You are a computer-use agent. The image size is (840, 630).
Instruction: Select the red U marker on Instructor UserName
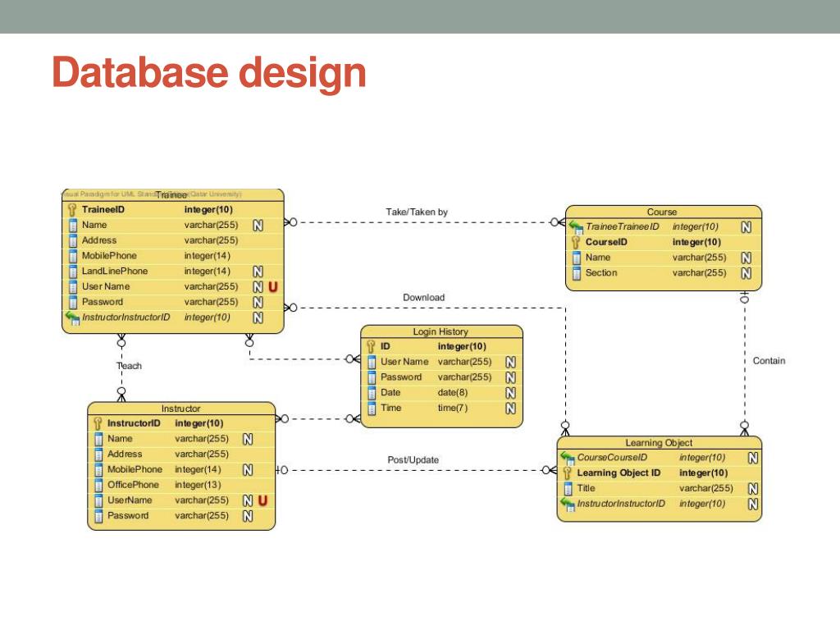pyautogui.click(x=263, y=500)
